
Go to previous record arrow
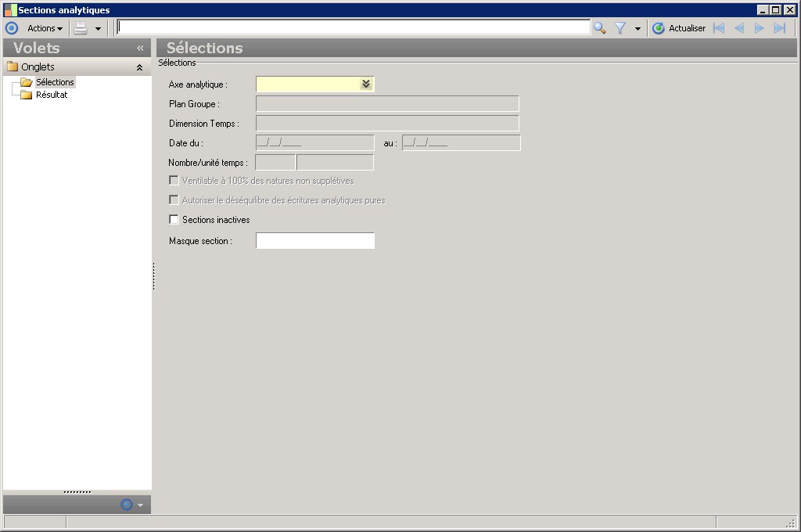[739, 28]
